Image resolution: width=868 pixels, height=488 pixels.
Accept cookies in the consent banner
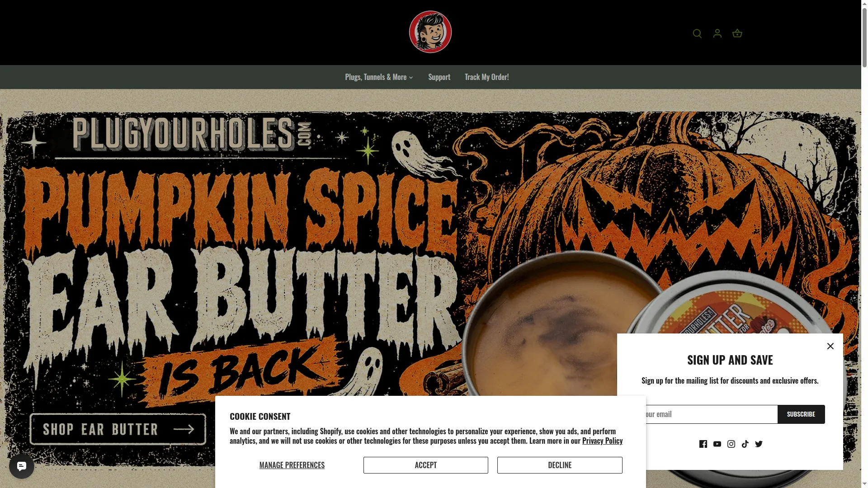[x=426, y=465]
